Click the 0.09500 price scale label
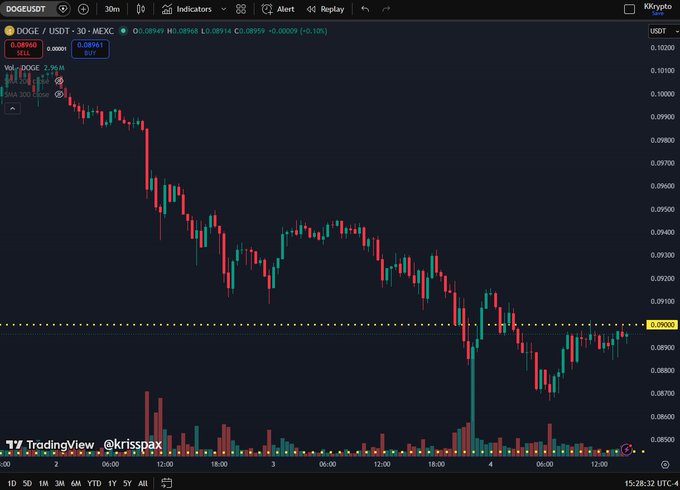 pos(662,209)
